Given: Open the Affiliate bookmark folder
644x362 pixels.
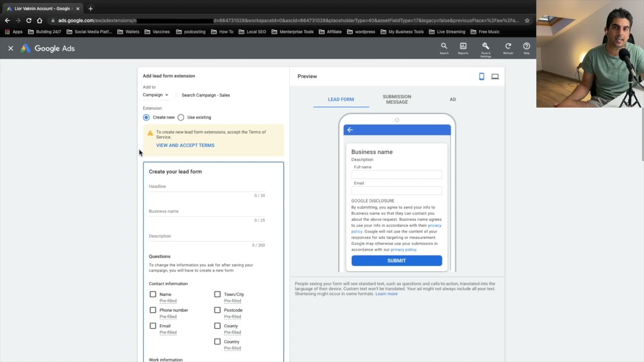Looking at the screenshot, I should (x=330, y=32).
